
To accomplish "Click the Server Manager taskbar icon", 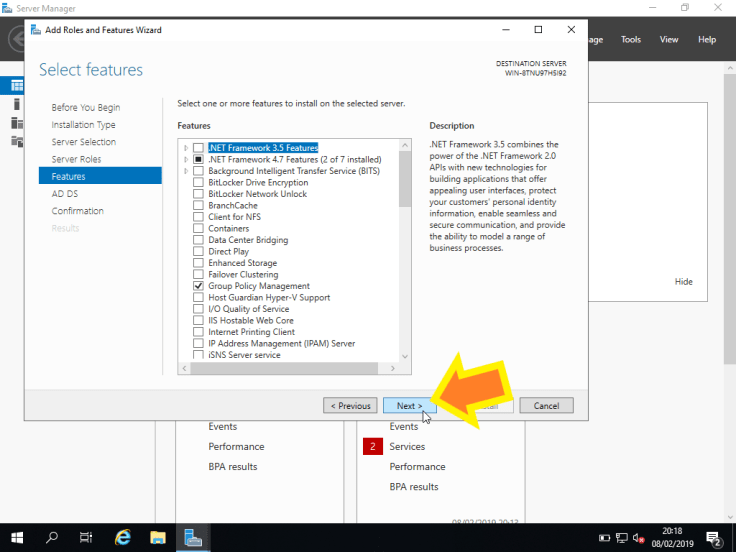I will [x=192, y=538].
